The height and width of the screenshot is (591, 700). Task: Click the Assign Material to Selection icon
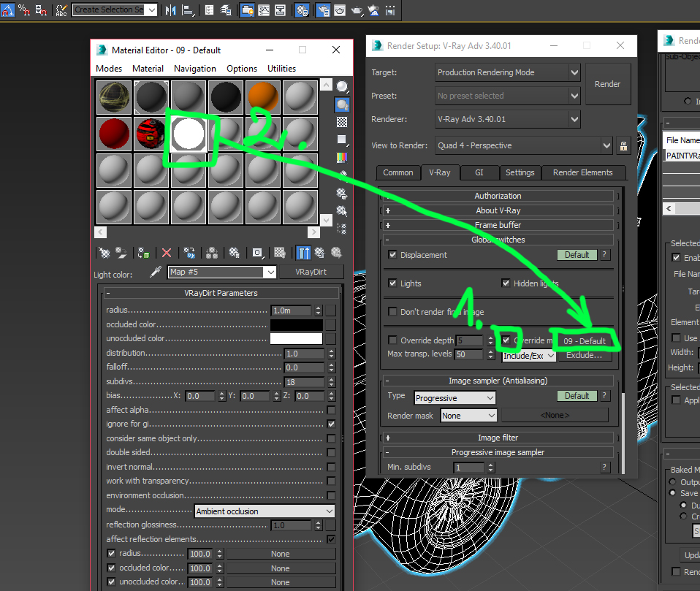(144, 253)
